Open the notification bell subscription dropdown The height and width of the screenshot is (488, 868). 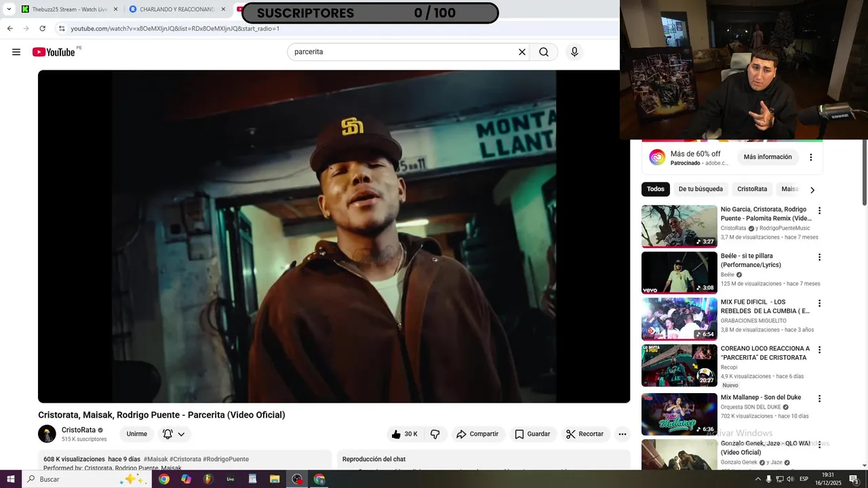[174, 434]
